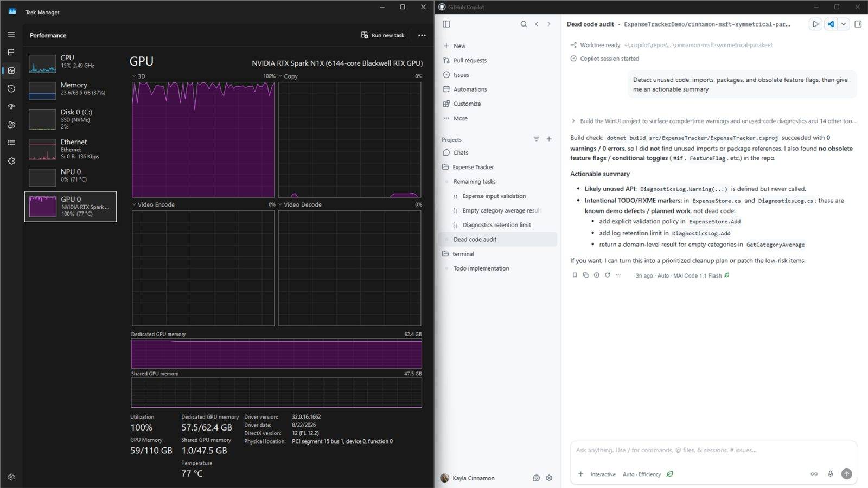Click add new project plus icon
The width and height of the screenshot is (868, 488).
point(549,139)
